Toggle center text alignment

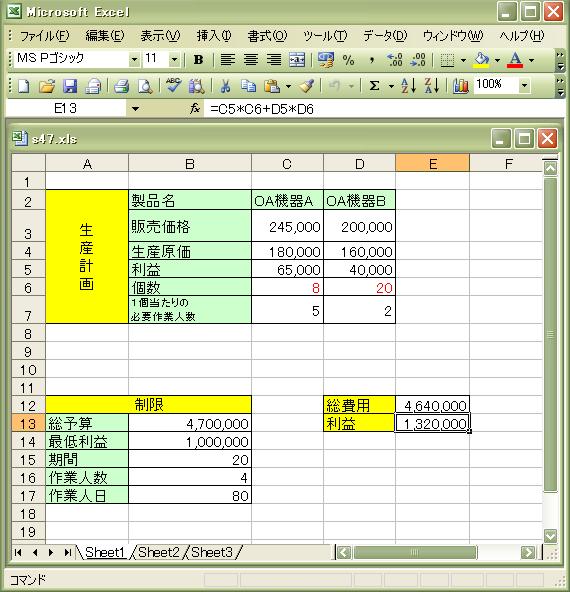251,60
